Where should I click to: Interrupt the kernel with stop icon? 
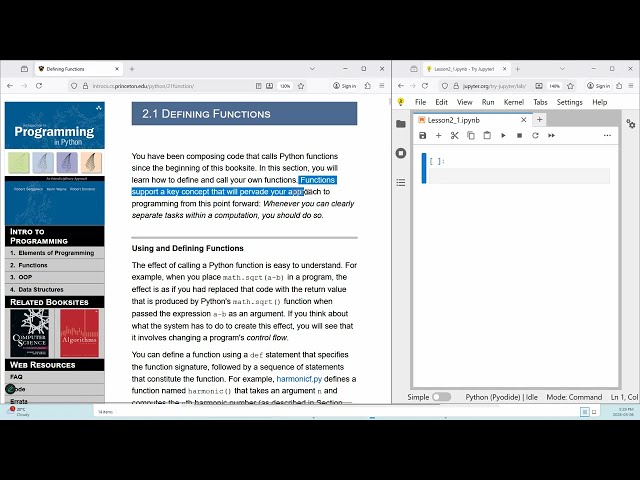click(x=519, y=135)
